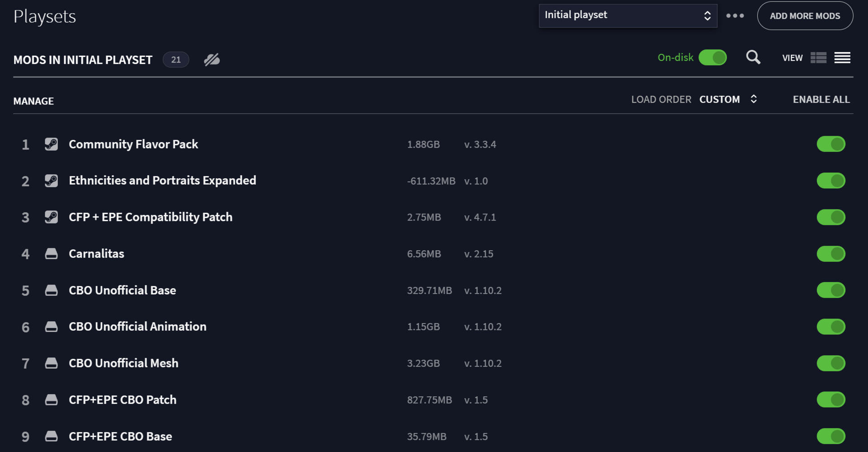Select CBO Unofficial Mesh name
Screen dimensions: 868x452
click(x=123, y=363)
